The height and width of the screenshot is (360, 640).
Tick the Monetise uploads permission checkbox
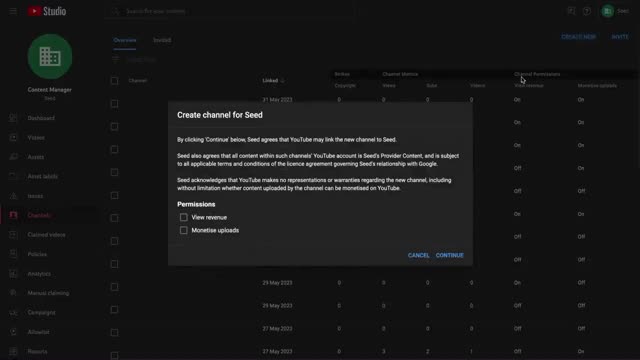click(184, 230)
